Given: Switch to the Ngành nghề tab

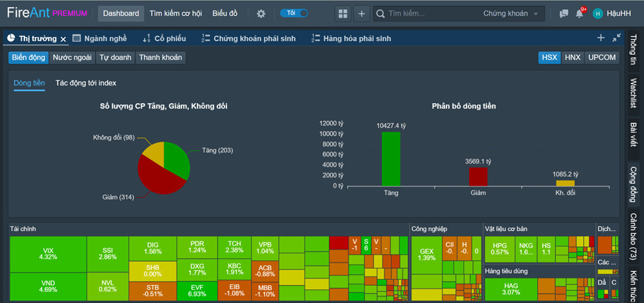Looking at the screenshot, I should click(x=100, y=38).
